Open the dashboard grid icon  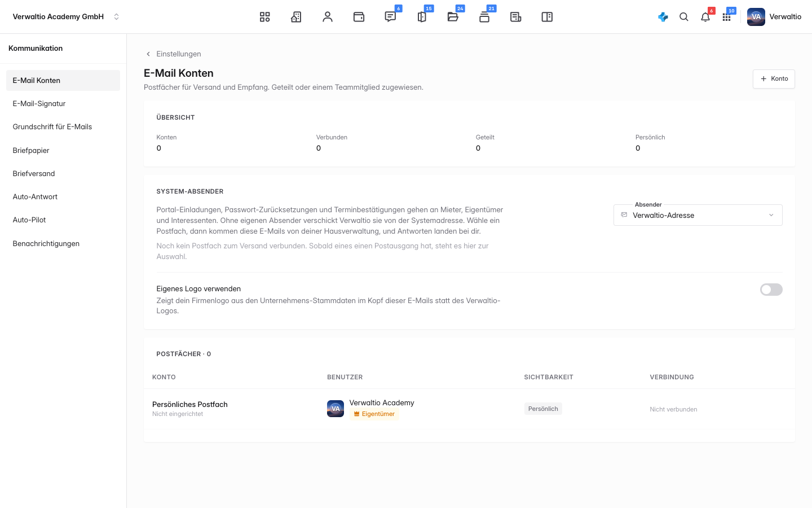(264, 17)
